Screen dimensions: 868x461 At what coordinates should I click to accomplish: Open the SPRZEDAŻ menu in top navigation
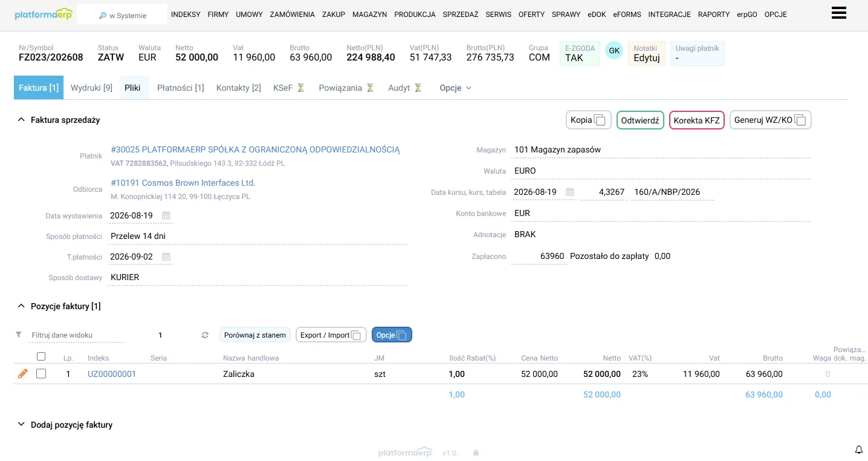coord(460,15)
